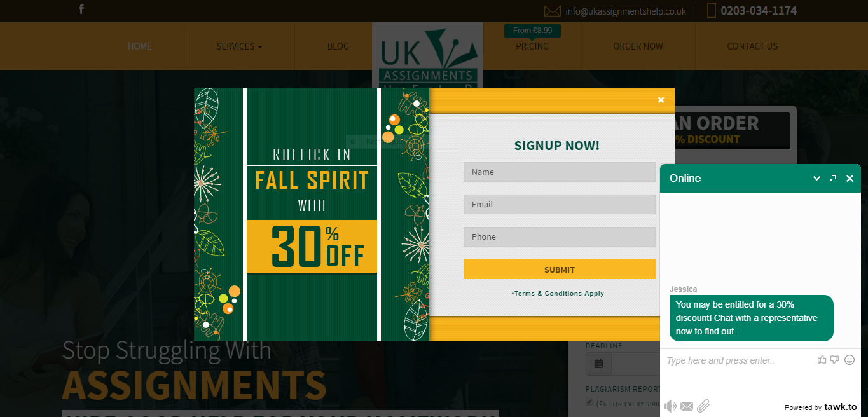Open the Contact Us page
This screenshot has width=868, height=417.
pyautogui.click(x=752, y=46)
